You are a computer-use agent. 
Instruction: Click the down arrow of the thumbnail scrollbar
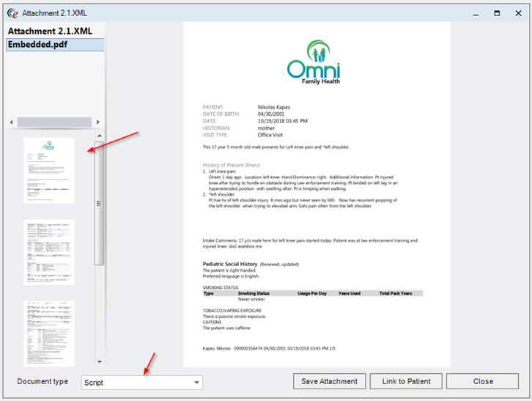click(99, 361)
